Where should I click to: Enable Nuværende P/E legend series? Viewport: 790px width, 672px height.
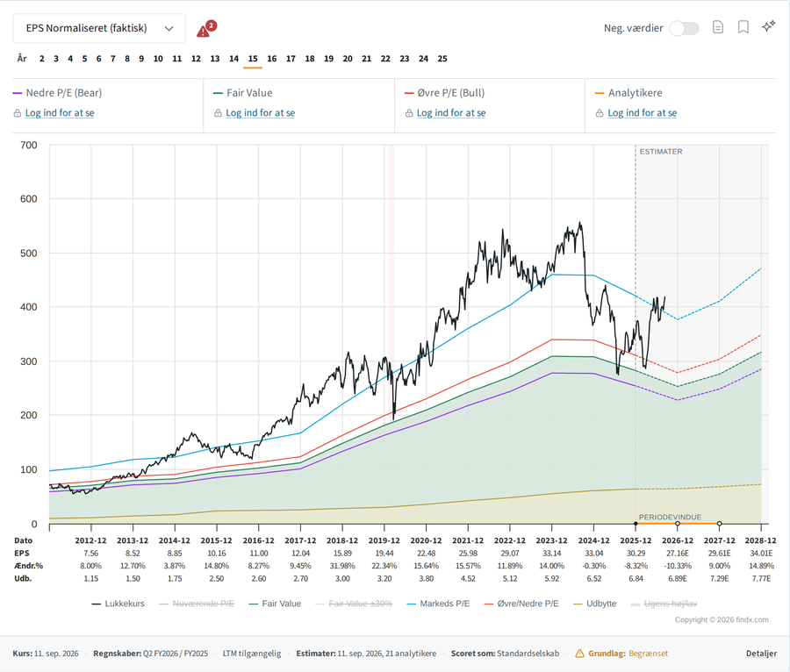coord(197,604)
